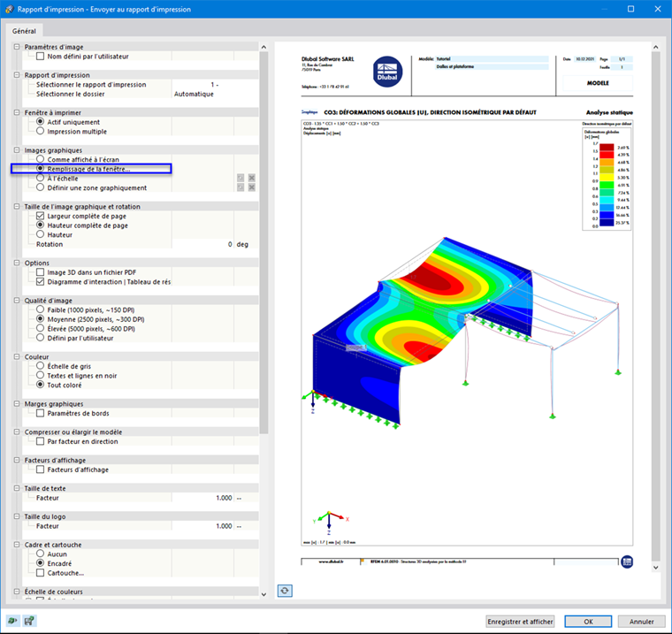Click the settings list down scroll arrow
This screenshot has width=672, height=634.
263,594
